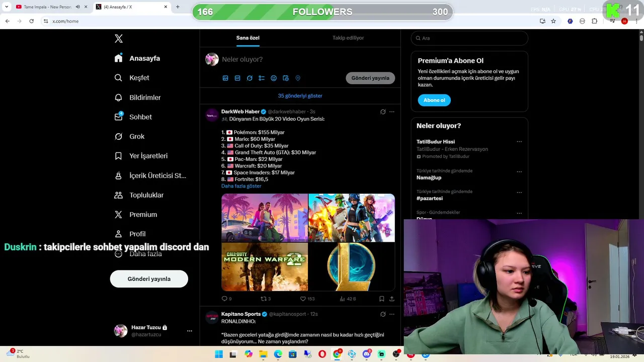This screenshot has width=644, height=362.
Task: Click the Grok enhance icon in composer
Action: (250, 78)
